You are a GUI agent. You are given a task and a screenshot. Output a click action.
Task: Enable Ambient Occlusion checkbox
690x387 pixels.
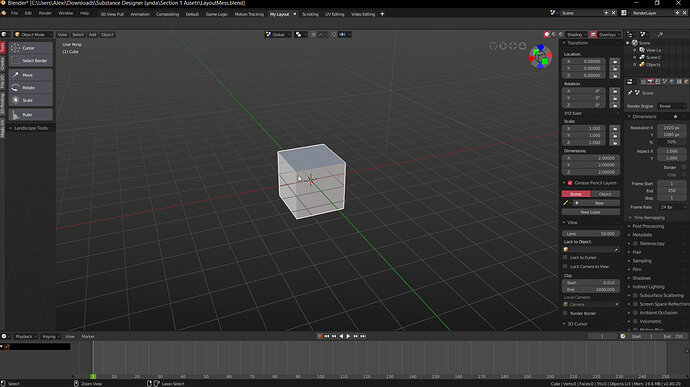coord(635,313)
